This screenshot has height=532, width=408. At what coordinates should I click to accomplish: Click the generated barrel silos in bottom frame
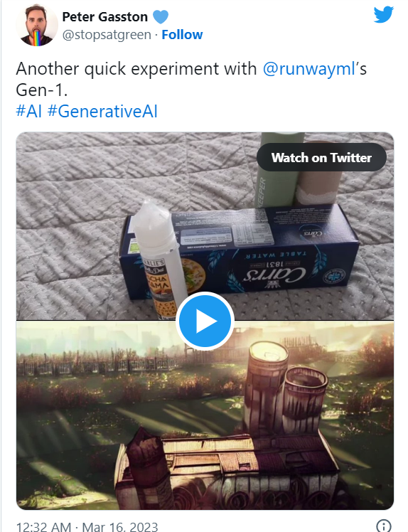(x=284, y=390)
